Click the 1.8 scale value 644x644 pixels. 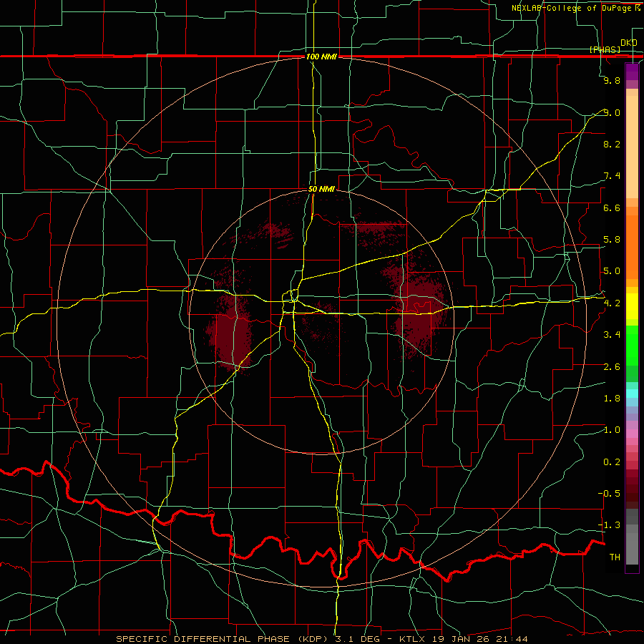[612, 399]
